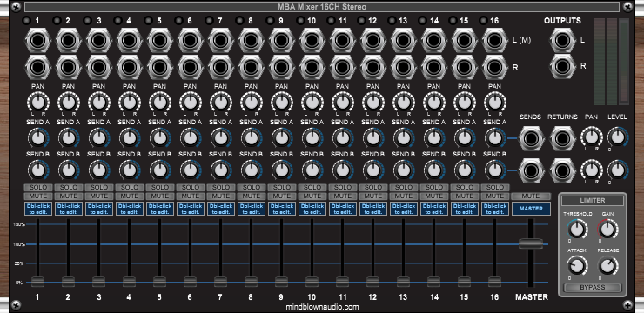Click the Return A PAN knob

point(592,137)
